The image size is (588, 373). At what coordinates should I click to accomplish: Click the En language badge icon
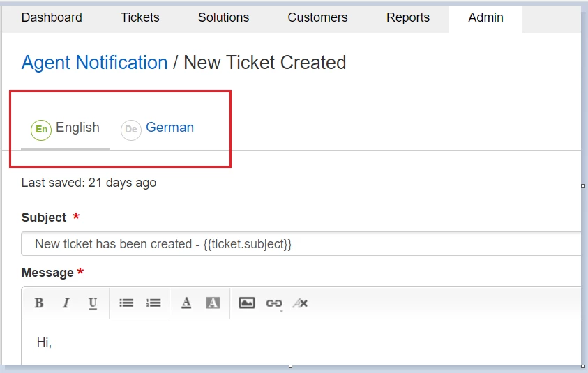point(41,130)
